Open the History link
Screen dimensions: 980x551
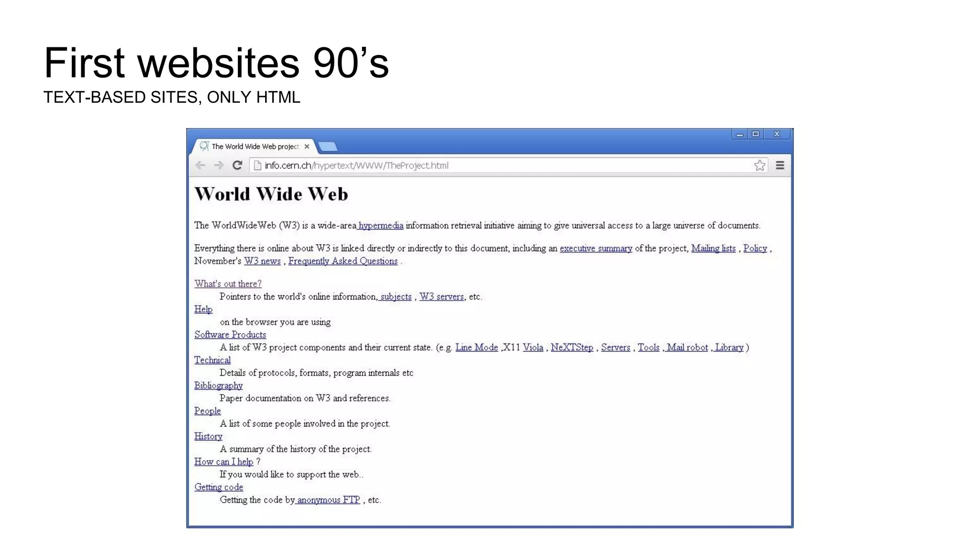[208, 436]
